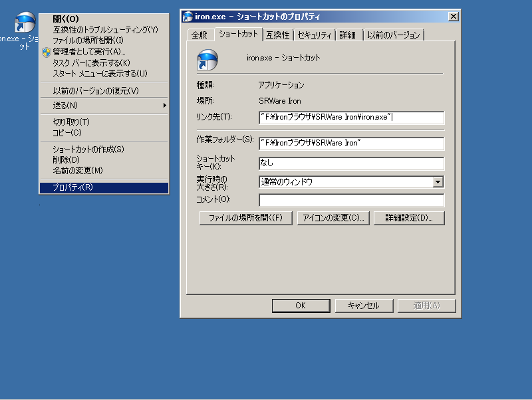Select スタート メニューに表示する(U)

(104, 74)
